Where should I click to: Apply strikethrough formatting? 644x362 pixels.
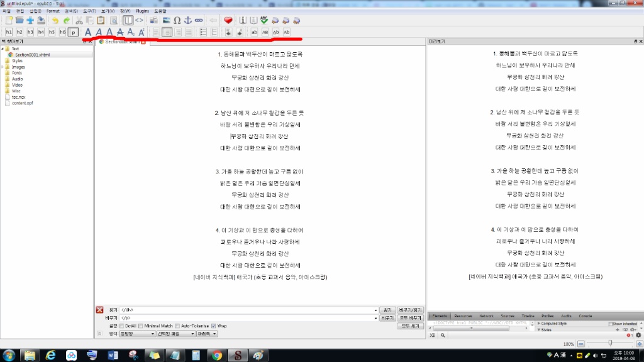pyautogui.click(x=120, y=32)
